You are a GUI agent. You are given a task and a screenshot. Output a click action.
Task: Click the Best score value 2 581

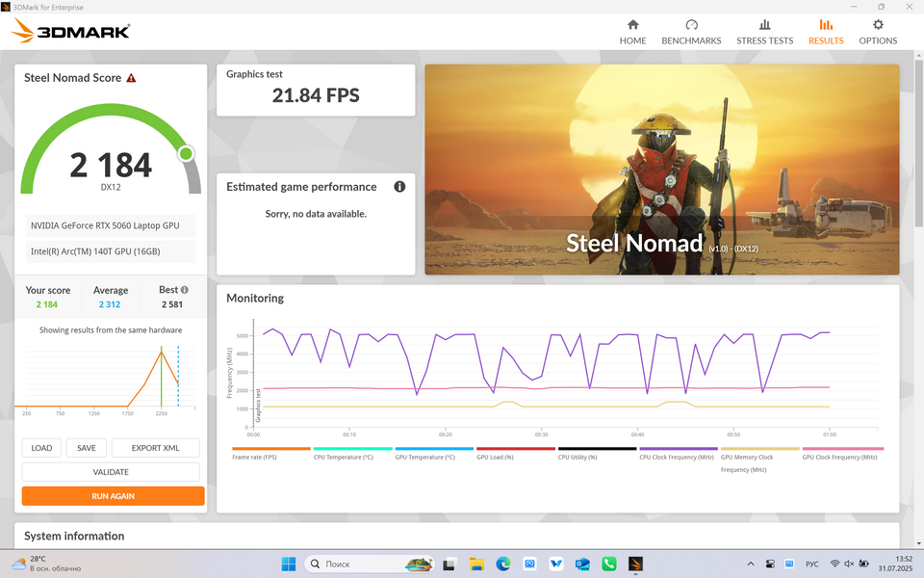[172, 304]
